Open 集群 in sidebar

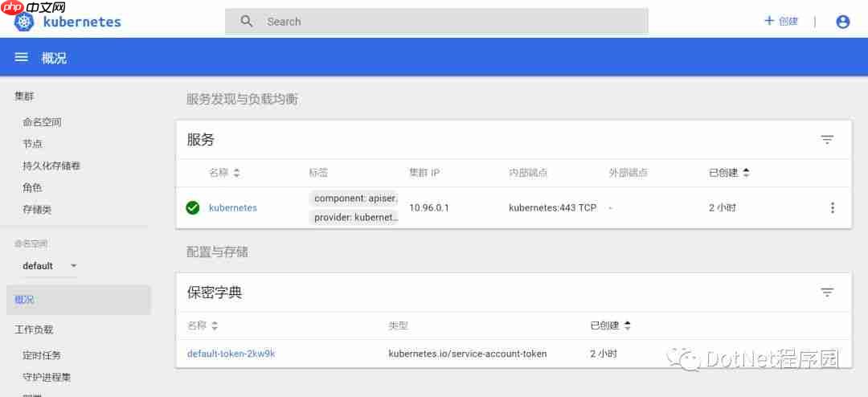point(24,96)
